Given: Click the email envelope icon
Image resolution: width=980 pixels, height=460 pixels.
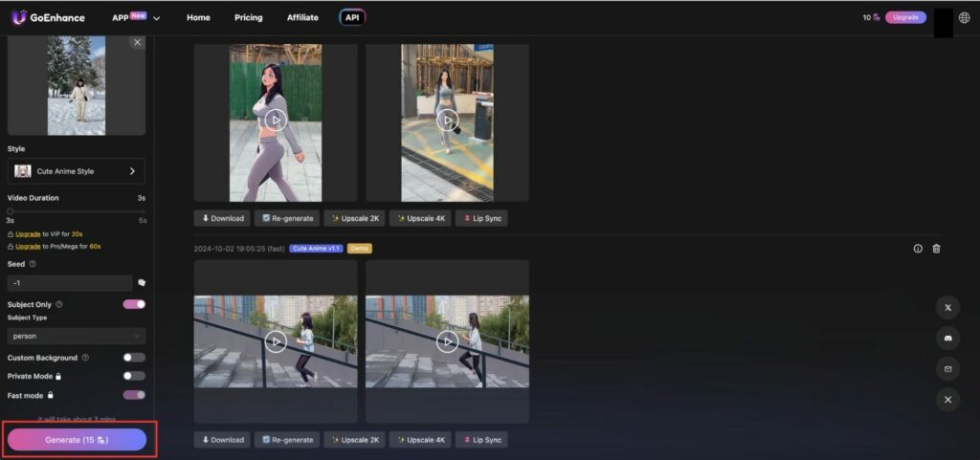Looking at the screenshot, I should pos(947,369).
